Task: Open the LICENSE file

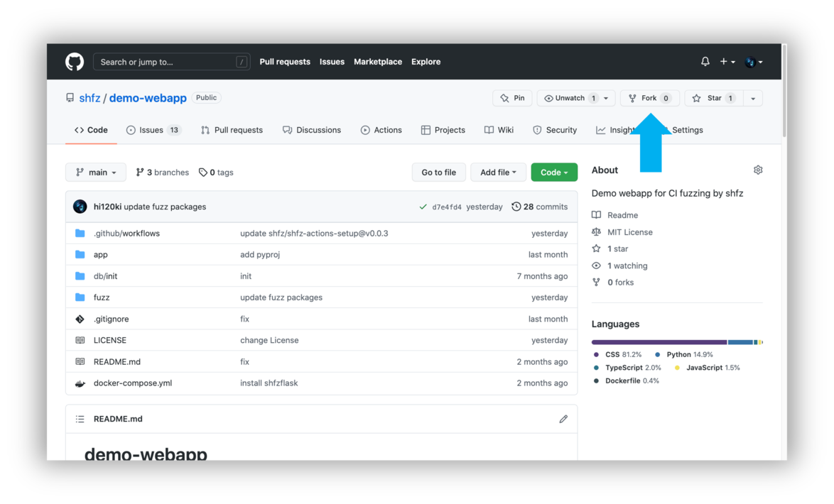Action: 110,340
